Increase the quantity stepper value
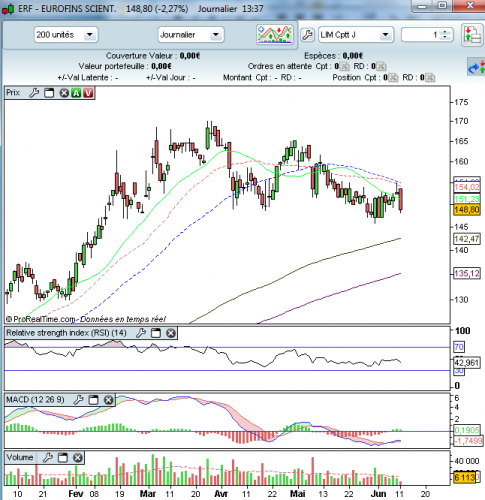The image size is (485, 500). [445, 32]
